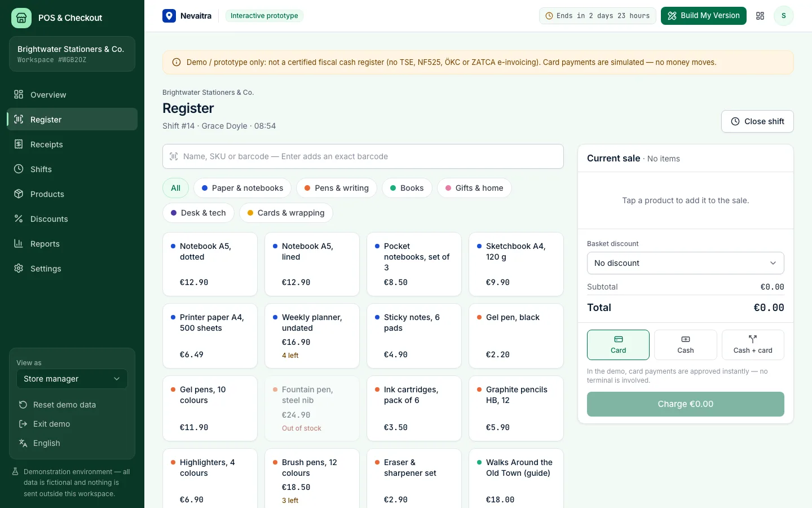Screen dimensions: 812x508
Task: Click the out-of-stock Fountain pen card
Action: click(312, 409)
